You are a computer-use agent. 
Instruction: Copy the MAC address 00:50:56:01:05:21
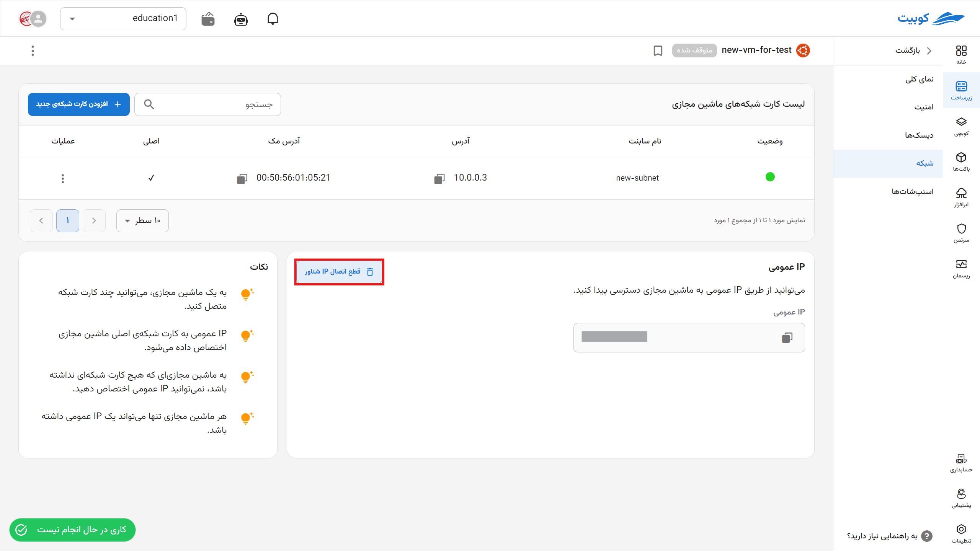[242, 178]
